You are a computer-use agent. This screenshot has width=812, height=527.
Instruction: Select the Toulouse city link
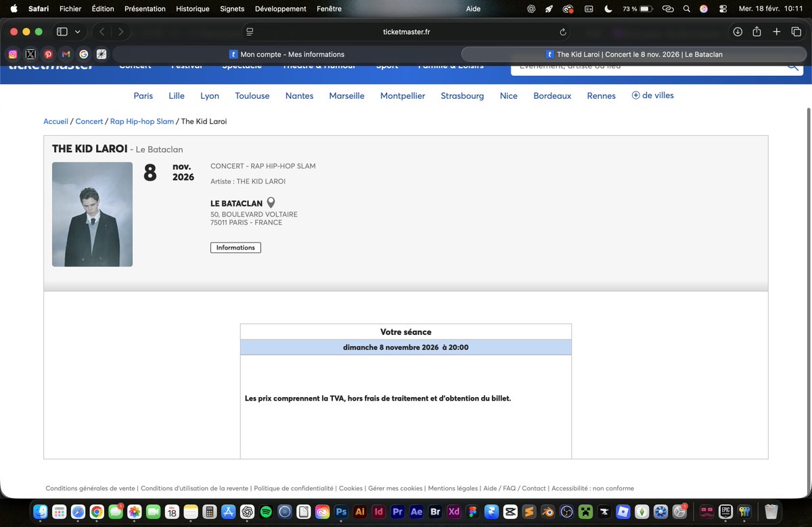pyautogui.click(x=252, y=96)
